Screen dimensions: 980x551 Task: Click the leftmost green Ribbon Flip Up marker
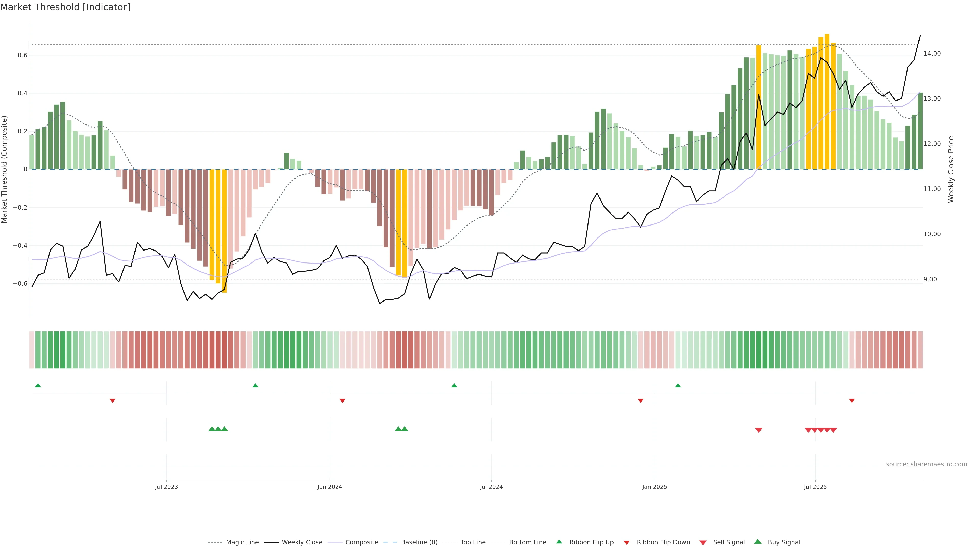click(38, 386)
